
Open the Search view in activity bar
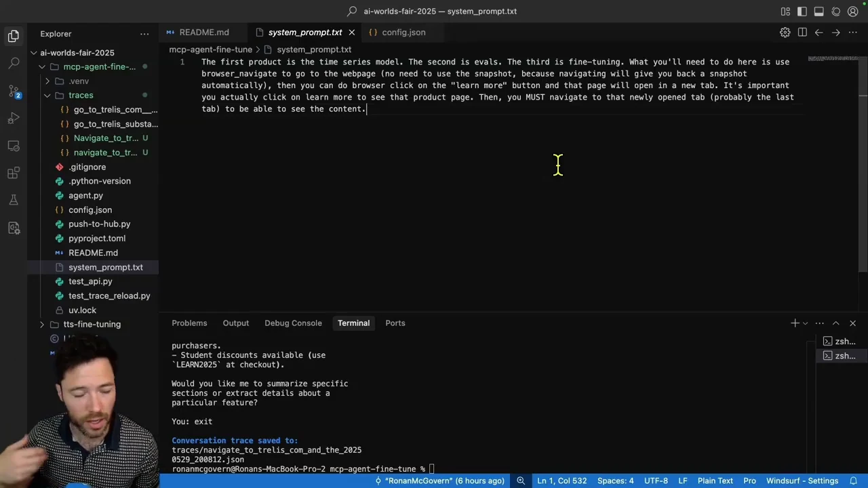tap(14, 64)
